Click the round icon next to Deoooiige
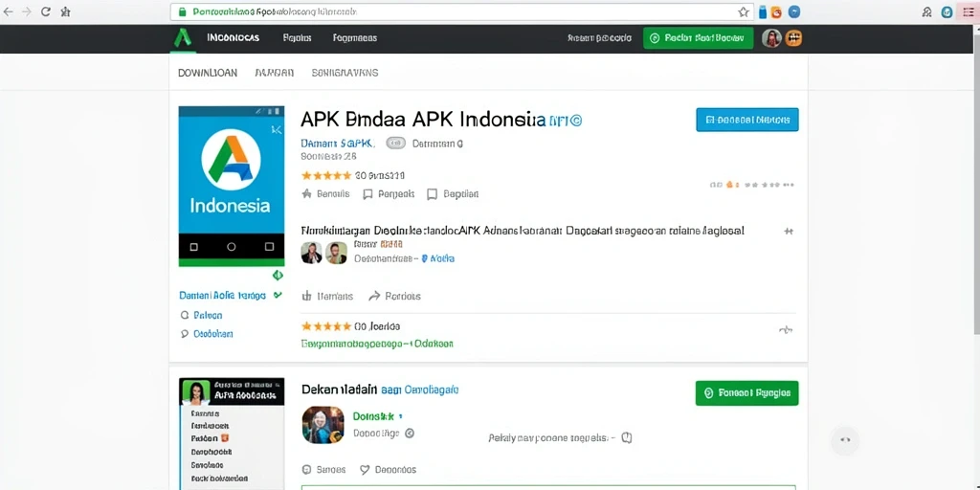This screenshot has width=980, height=490. 410,433
